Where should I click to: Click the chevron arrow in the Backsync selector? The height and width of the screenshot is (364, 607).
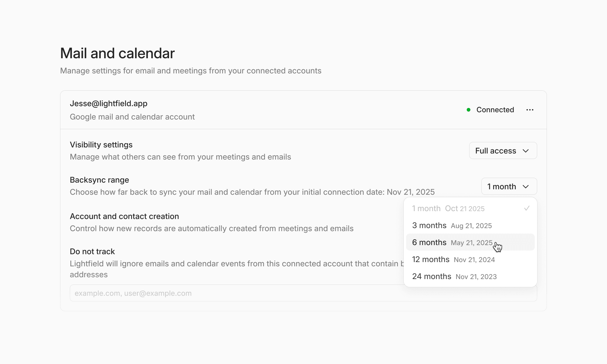click(526, 187)
